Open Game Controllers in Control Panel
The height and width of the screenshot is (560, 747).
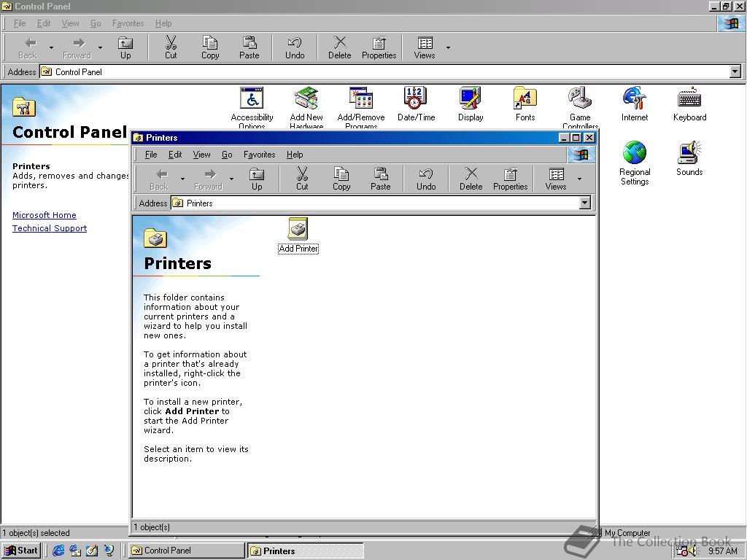pos(580,108)
